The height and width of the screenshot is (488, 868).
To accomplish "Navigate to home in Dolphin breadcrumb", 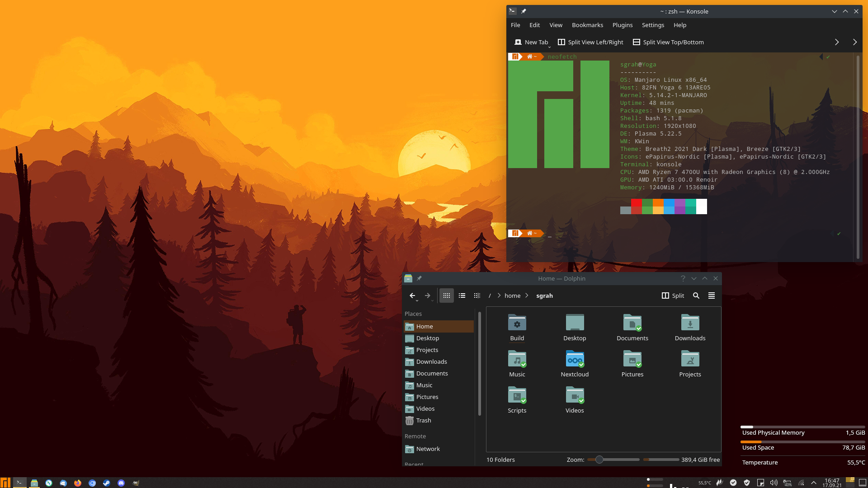I will tap(512, 296).
